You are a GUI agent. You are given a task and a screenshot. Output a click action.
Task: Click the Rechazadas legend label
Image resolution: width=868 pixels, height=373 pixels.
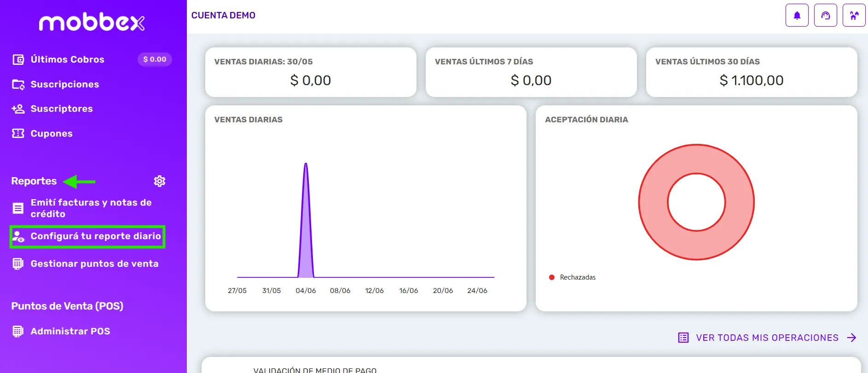(x=578, y=277)
